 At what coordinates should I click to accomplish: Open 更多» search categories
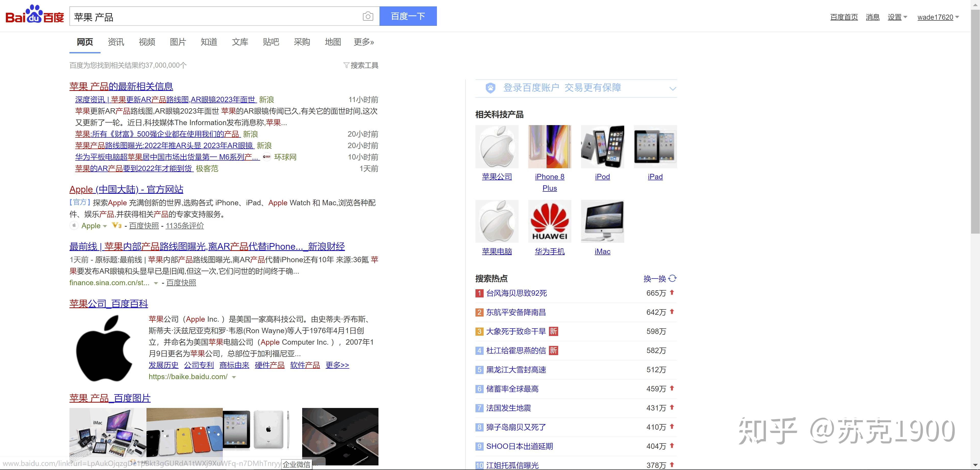364,42
